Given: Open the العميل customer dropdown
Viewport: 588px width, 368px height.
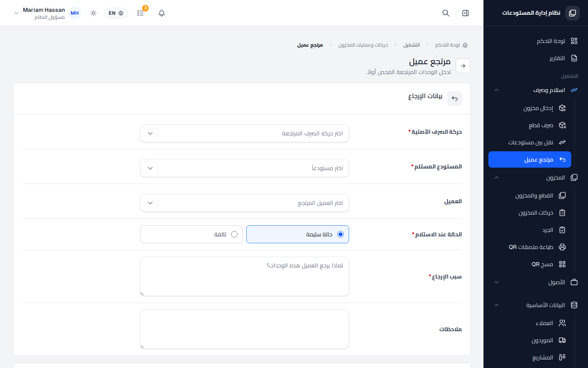Looking at the screenshot, I should [x=245, y=203].
